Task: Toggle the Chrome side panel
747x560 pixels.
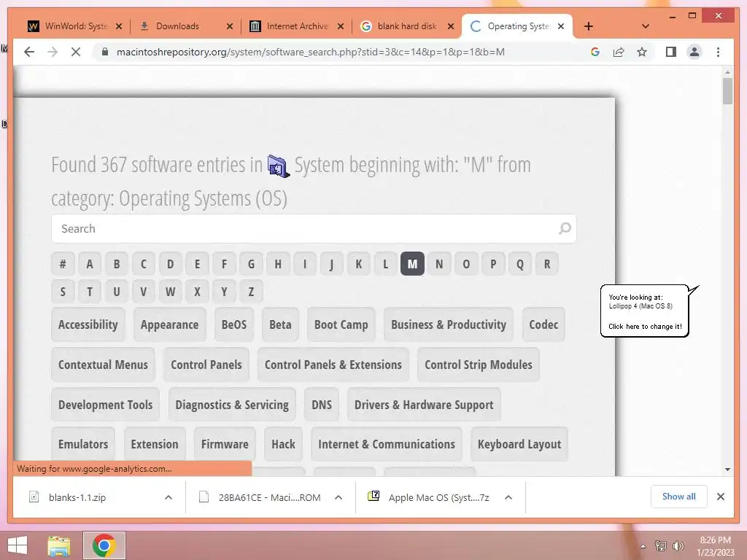Action: click(671, 52)
